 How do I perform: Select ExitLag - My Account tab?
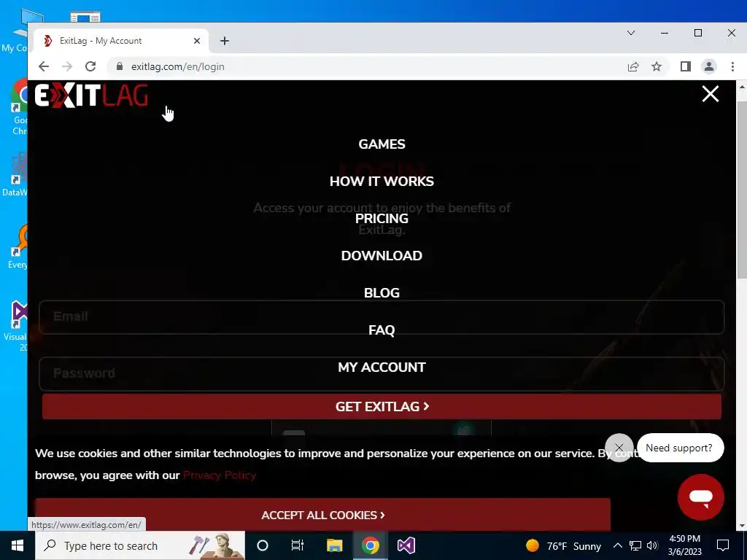(x=120, y=41)
